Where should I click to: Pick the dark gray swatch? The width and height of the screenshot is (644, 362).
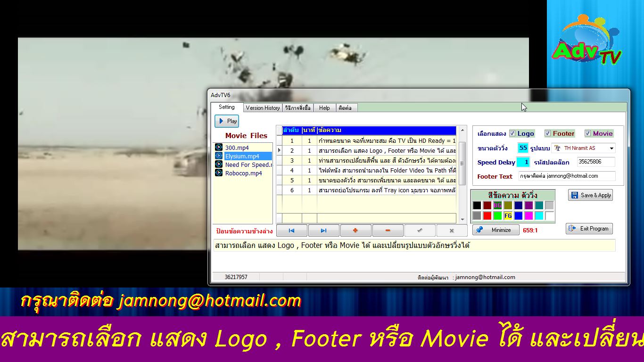point(477,216)
